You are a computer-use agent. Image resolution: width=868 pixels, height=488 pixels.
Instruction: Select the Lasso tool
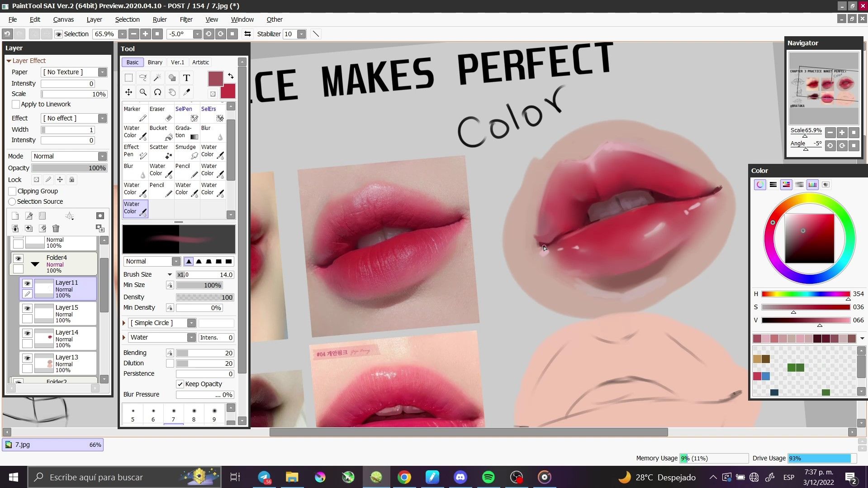coord(143,77)
